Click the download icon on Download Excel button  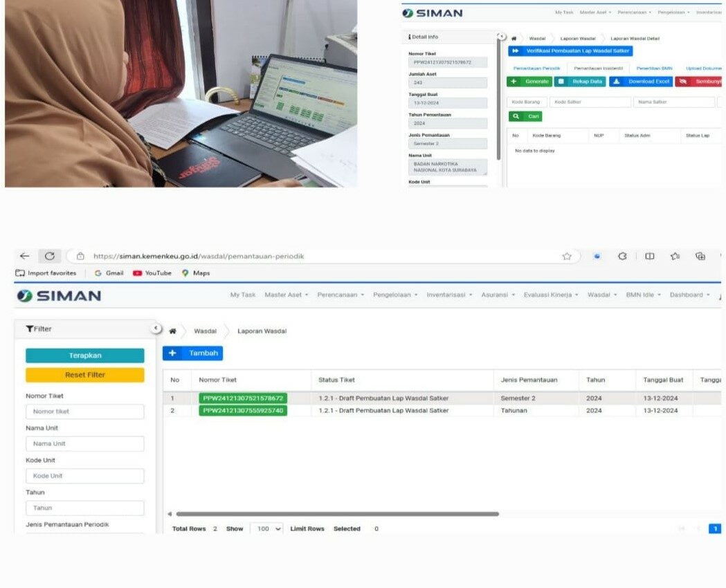click(x=616, y=82)
